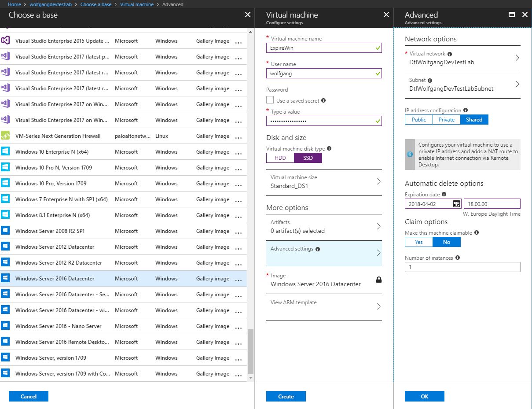Navigate to wolfgangdevtestlab breadcrumb

51,4
